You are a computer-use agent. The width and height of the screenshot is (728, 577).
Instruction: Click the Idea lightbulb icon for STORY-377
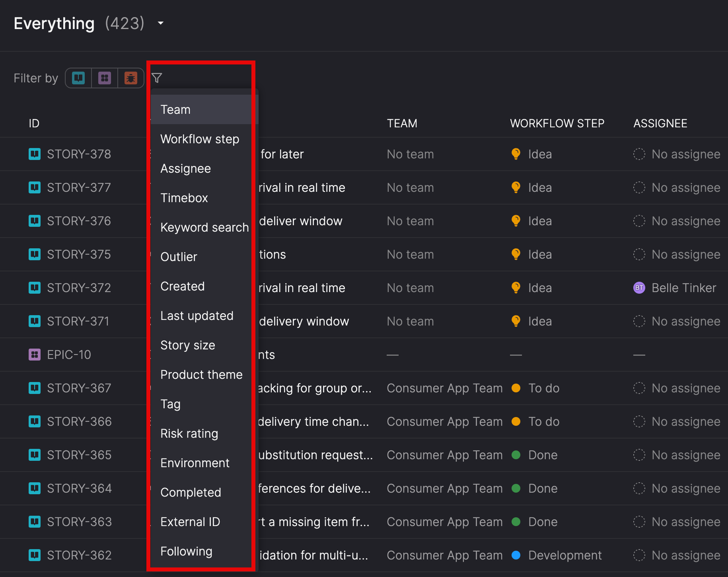(516, 187)
